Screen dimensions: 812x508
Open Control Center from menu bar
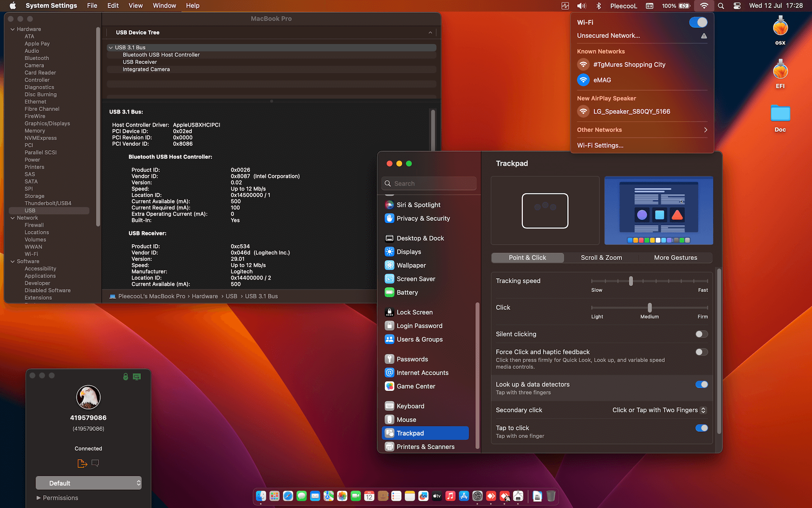click(737, 6)
